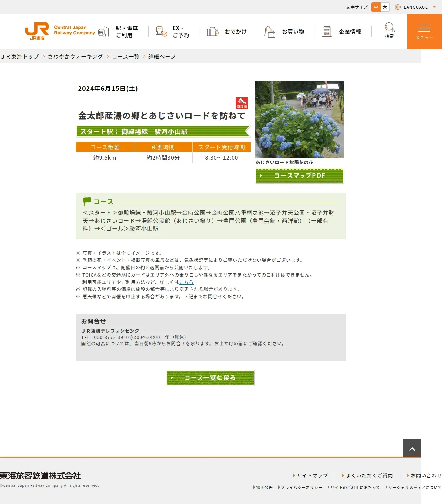Click the TEL：050-3772-3910 line
Viewport: 442px width, 504px height.
(134, 337)
